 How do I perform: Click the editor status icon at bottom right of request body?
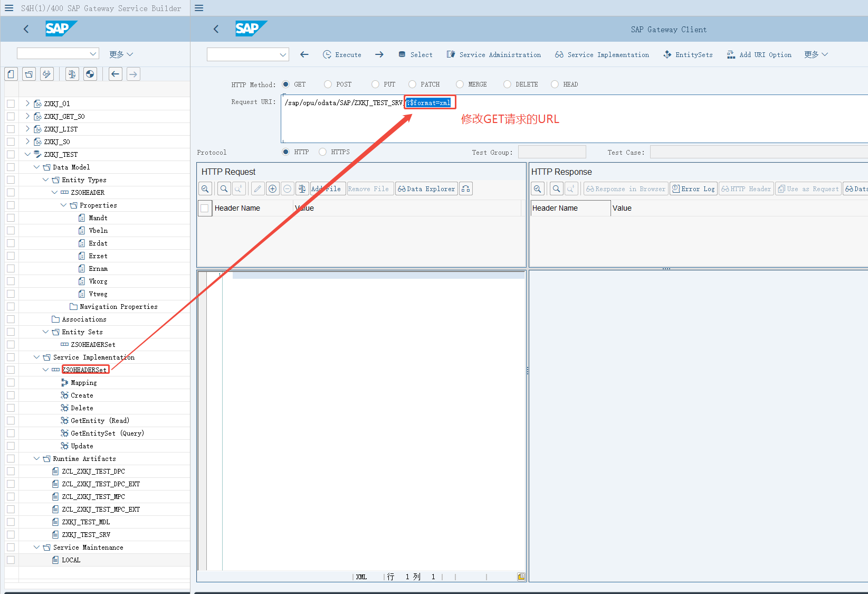pos(521,577)
